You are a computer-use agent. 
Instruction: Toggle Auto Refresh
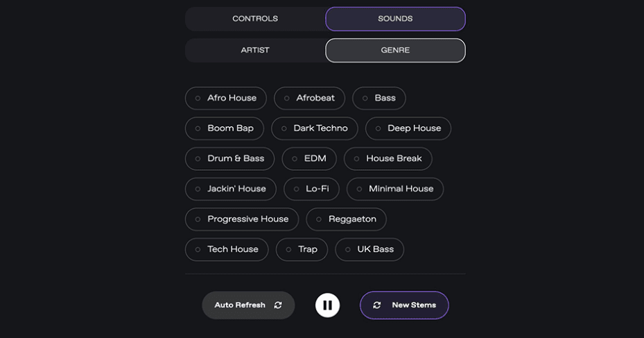click(248, 305)
